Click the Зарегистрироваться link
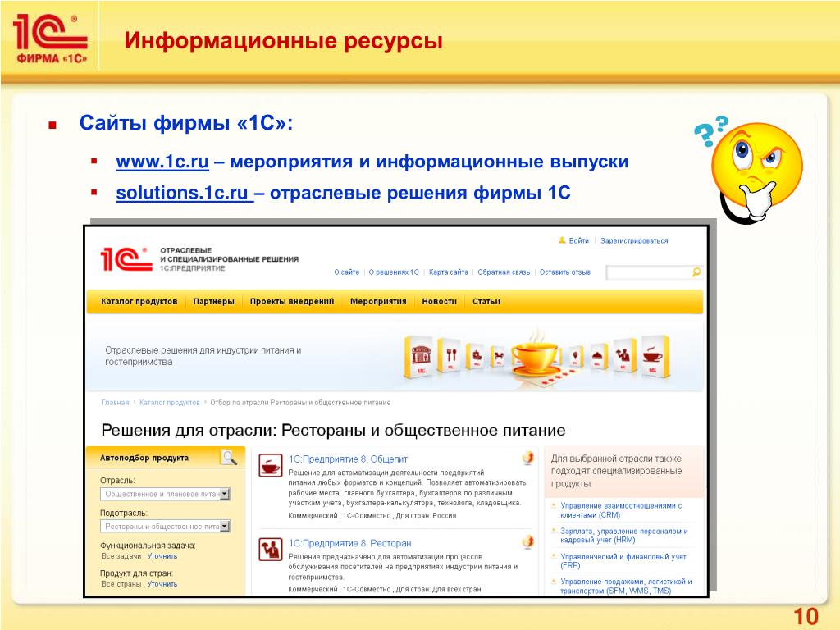Viewport: 840px width, 630px height. coord(634,240)
